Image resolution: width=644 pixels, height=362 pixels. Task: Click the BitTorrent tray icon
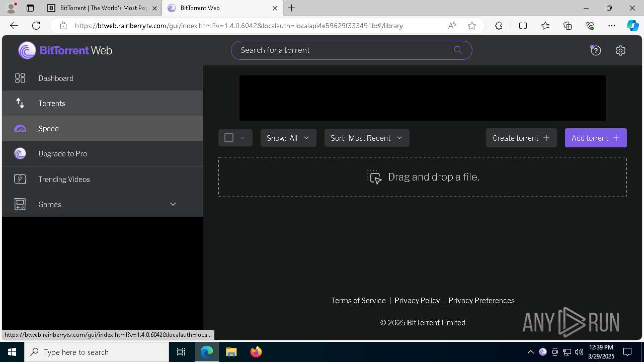click(x=543, y=352)
